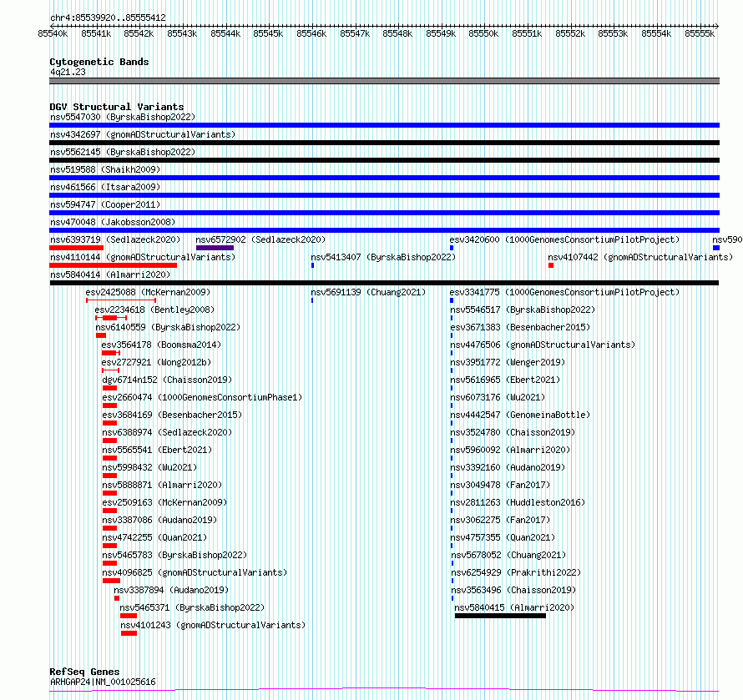Open nsv3392160 (Audano2019) label
743x700 pixels.
(x=508, y=467)
